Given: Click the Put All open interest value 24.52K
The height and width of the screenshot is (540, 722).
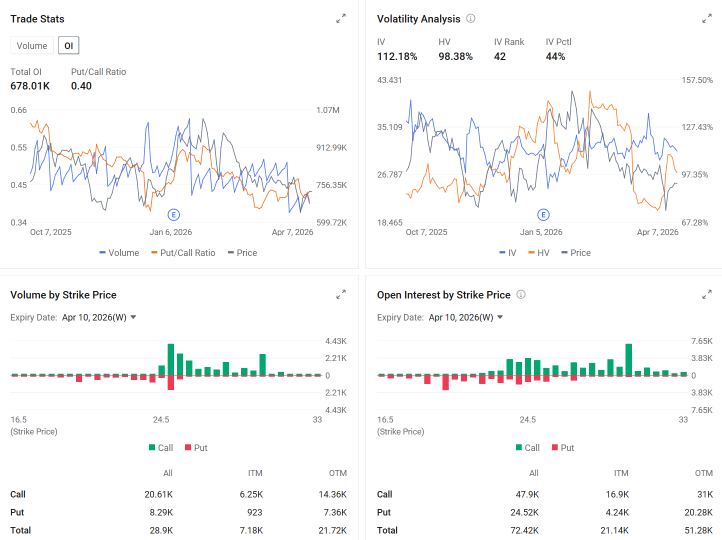Looking at the screenshot, I should click(524, 512).
